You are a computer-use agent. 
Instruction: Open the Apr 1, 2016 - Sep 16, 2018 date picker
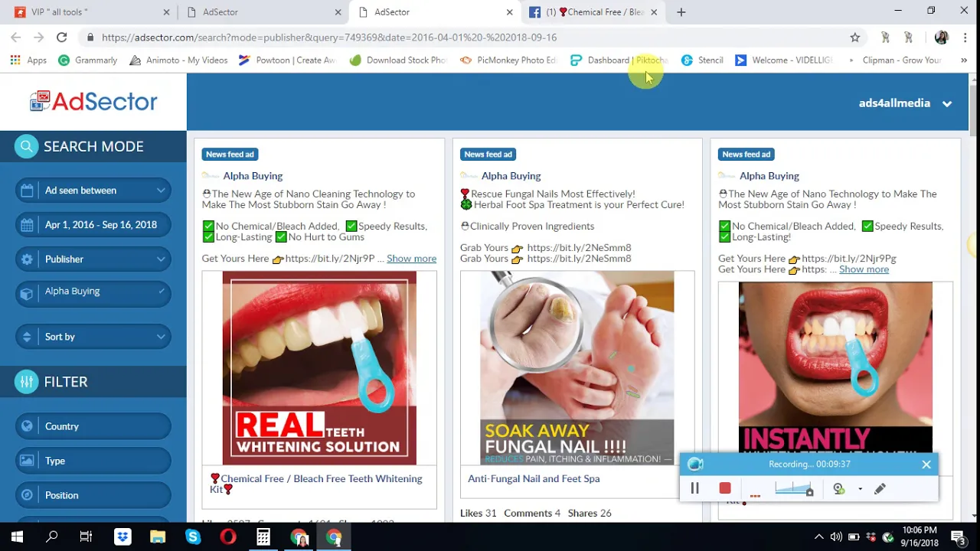[x=93, y=225]
